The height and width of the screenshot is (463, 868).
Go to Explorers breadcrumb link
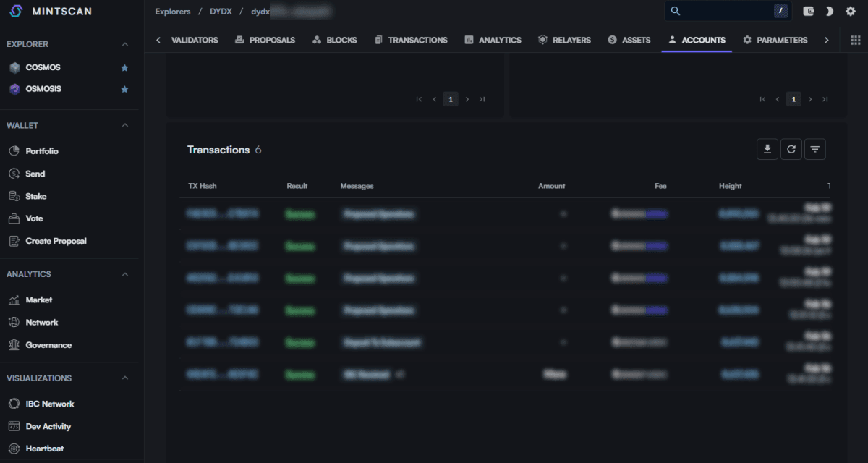(173, 12)
